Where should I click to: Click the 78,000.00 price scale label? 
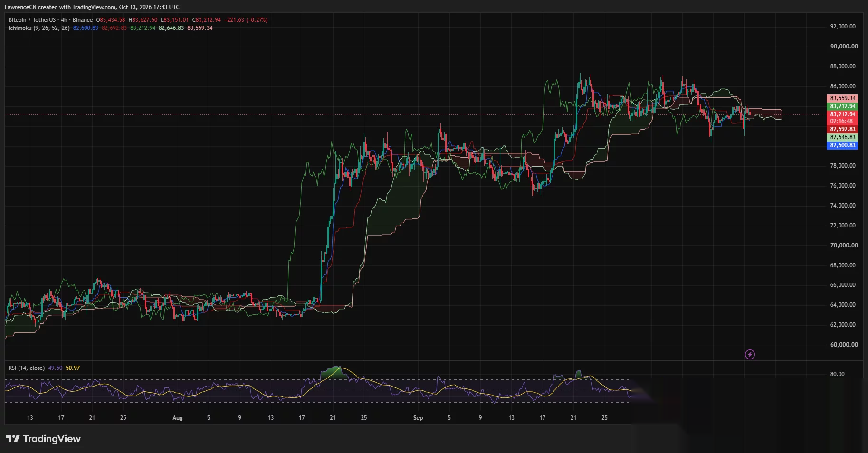pyautogui.click(x=843, y=166)
